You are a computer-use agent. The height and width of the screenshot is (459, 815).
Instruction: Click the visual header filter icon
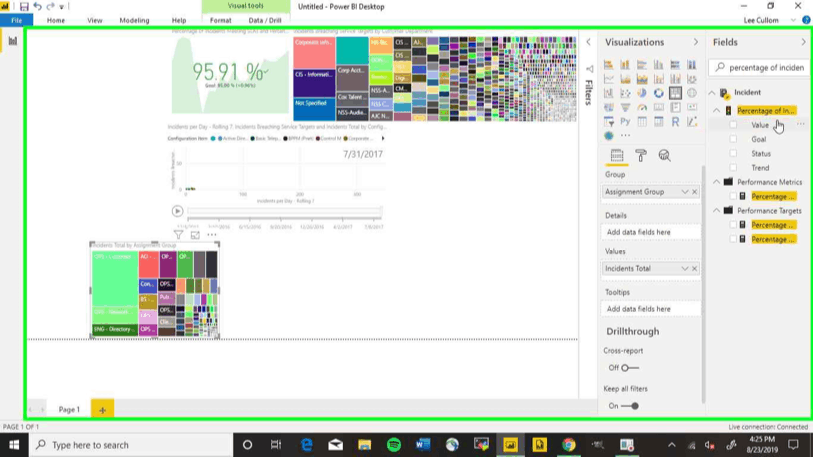pos(178,235)
